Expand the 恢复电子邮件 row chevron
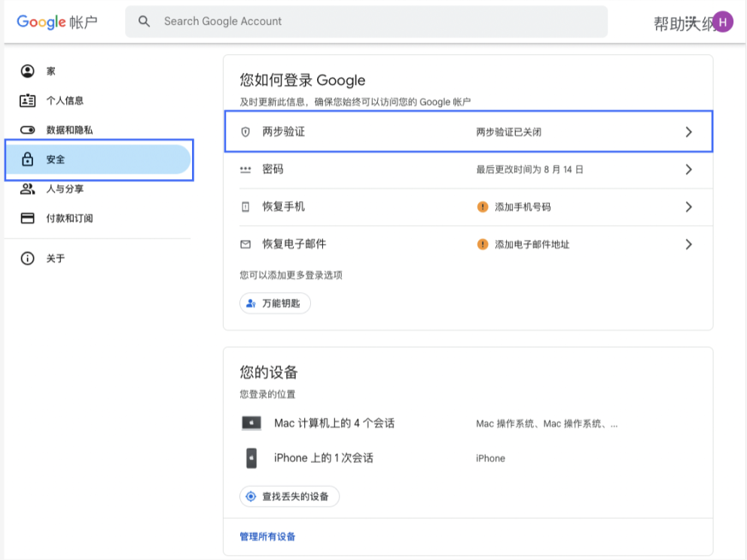747x560 pixels. coord(688,245)
